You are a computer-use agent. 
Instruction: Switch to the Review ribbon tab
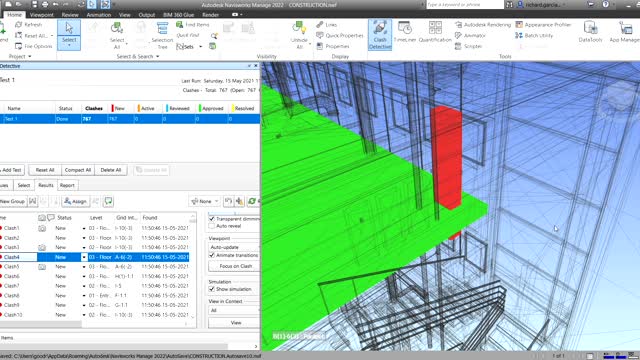(x=70, y=15)
